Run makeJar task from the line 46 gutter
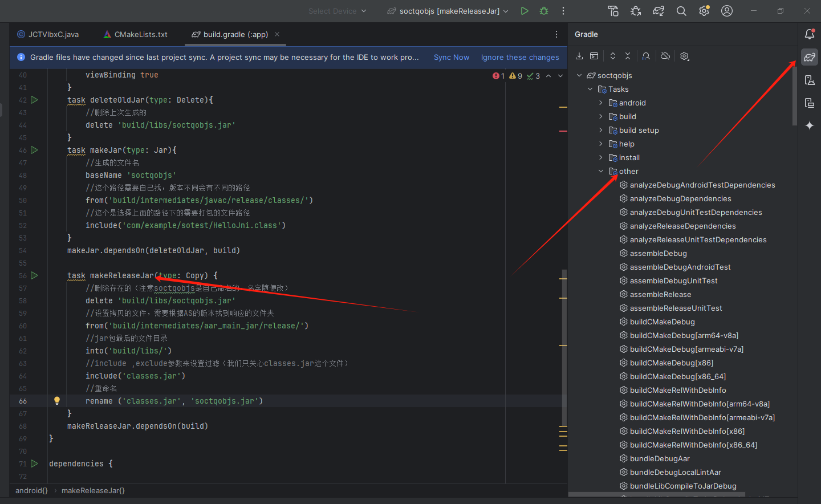Image resolution: width=821 pixels, height=504 pixels. [x=34, y=150]
